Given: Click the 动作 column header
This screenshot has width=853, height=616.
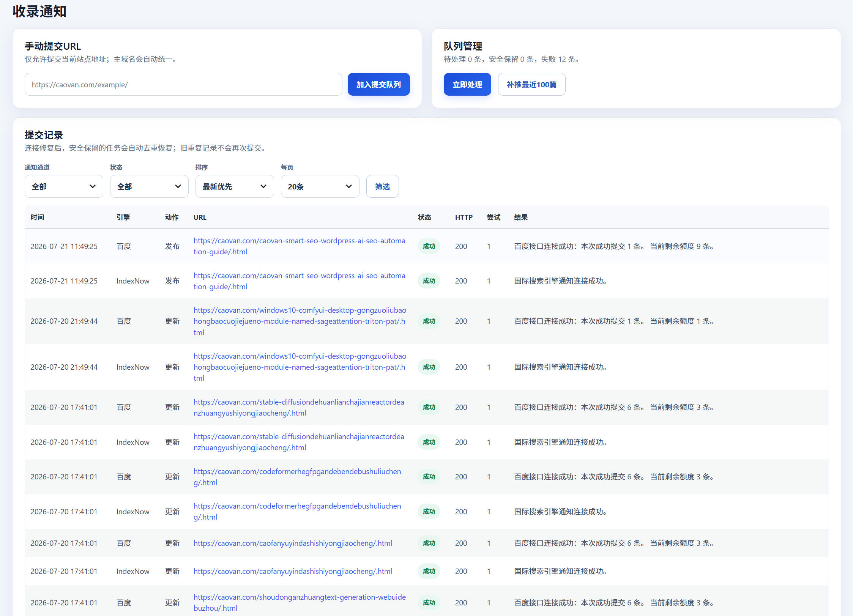Looking at the screenshot, I should pos(172,217).
